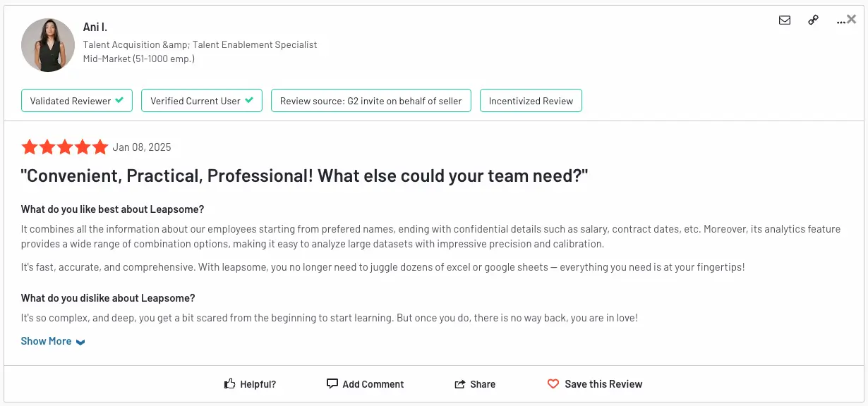
Task: Open the Review source: G2 invite badge
Action: coord(370,100)
